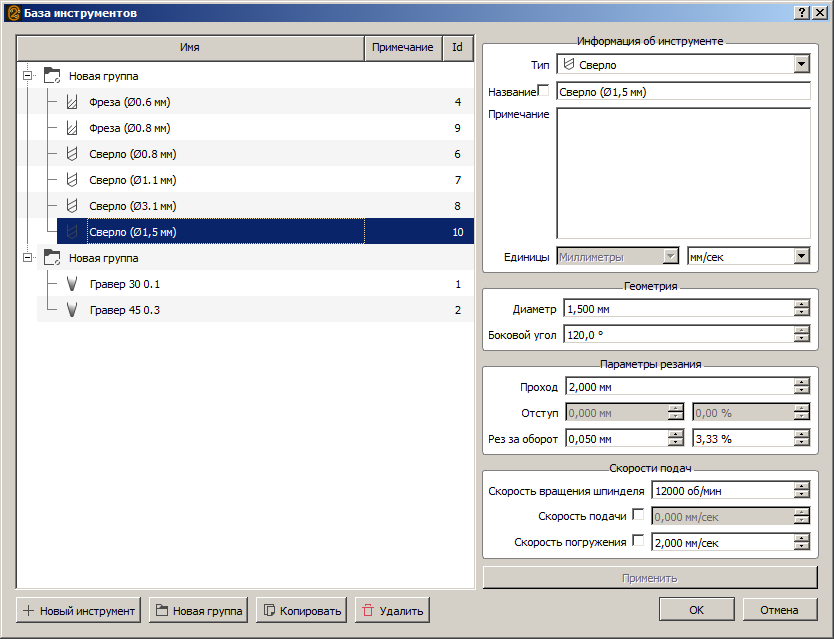Click the drill icon for Сверло (Ø0.8 мм)
This screenshot has height=639, width=834.
click(71, 154)
